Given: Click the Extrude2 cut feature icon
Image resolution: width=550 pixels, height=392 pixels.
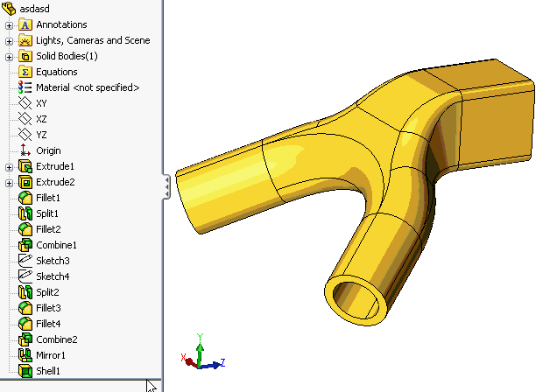Looking at the screenshot, I should (x=25, y=182).
